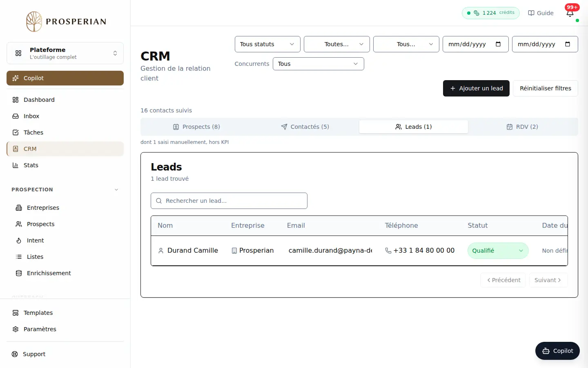Open the Tous... filter dropdown

tap(406, 44)
